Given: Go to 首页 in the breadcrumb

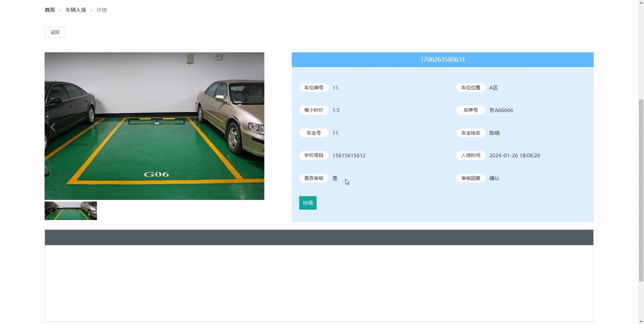Looking at the screenshot, I should [50, 10].
